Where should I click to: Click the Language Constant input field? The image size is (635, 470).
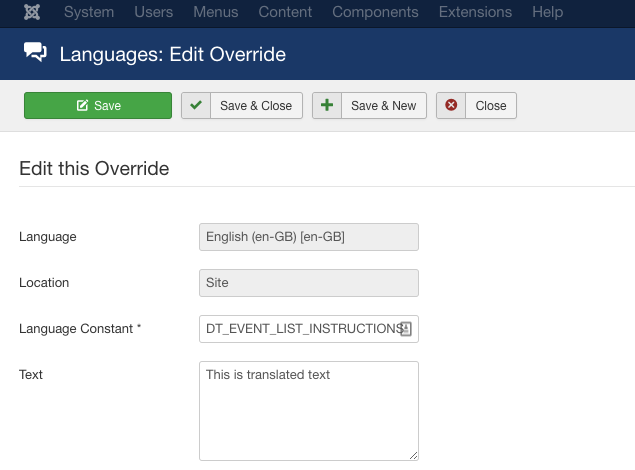(x=298, y=329)
